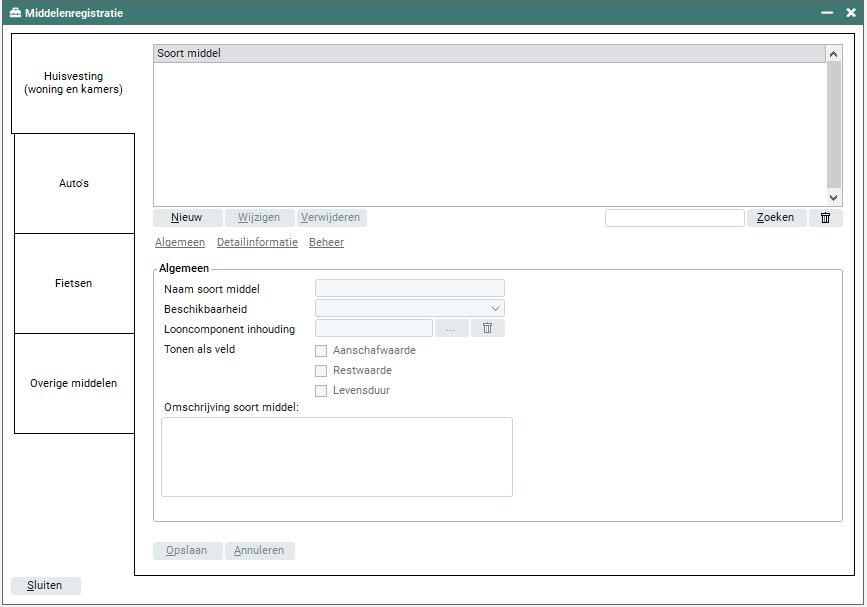Screen dimensions: 867x607
Task: Toggle the Levensduur checkbox
Action: pyautogui.click(x=321, y=391)
